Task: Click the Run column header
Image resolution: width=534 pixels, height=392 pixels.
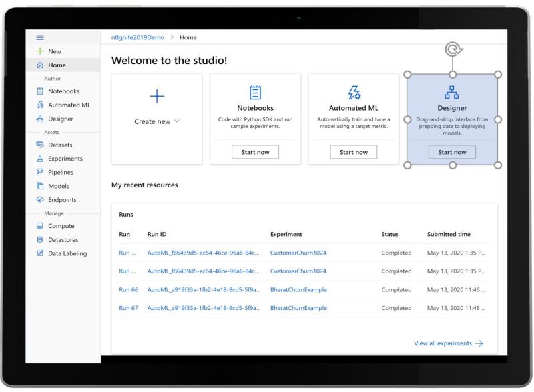Action: [x=125, y=234]
